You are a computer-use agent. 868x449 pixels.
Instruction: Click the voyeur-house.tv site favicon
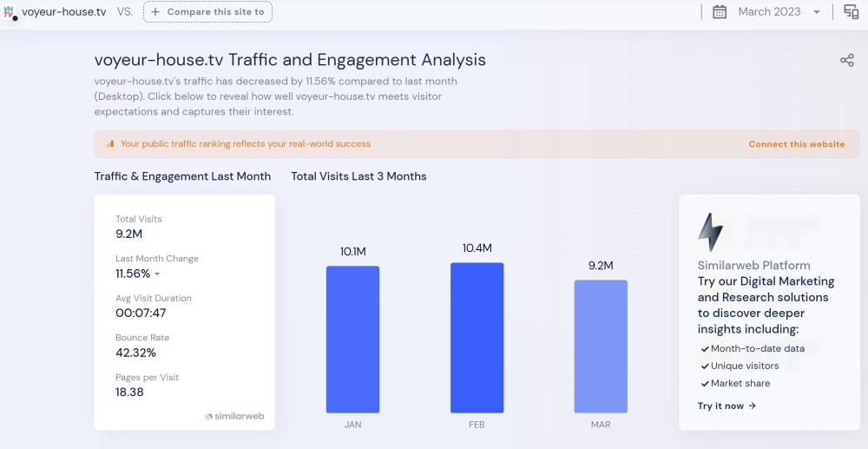(10, 12)
